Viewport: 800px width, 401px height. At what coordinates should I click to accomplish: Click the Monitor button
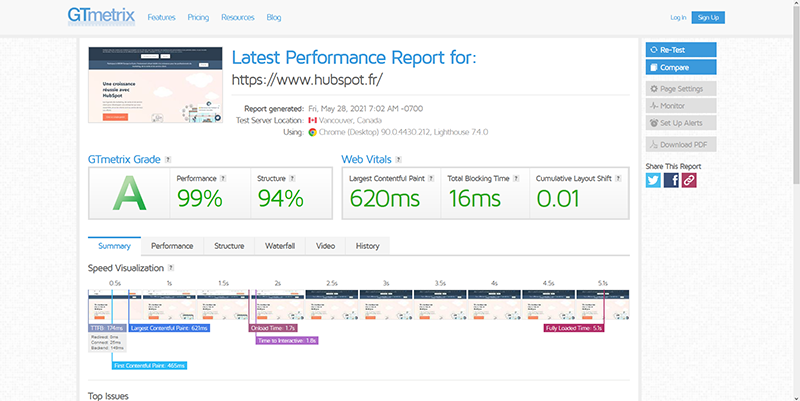(x=681, y=106)
